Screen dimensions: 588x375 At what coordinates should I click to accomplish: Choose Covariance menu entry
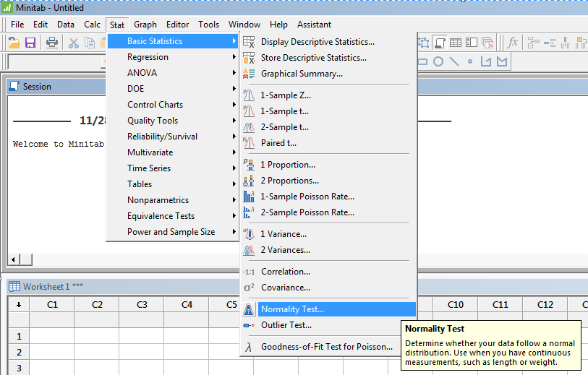pyautogui.click(x=328, y=288)
